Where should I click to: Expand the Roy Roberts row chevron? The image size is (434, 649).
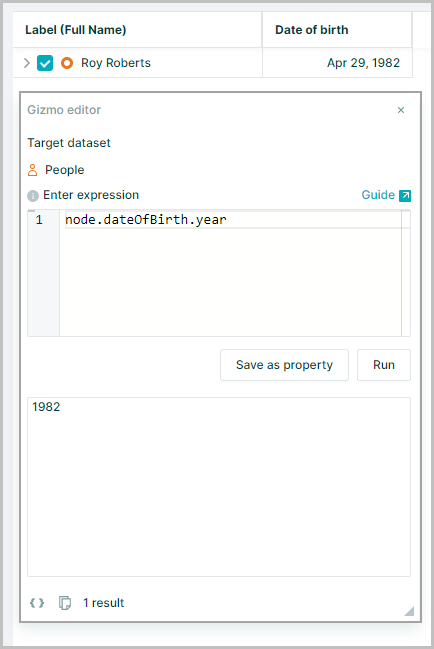pos(27,63)
